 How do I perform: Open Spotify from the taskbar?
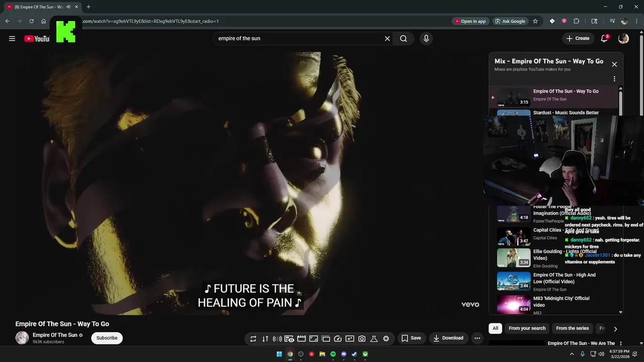point(333,354)
